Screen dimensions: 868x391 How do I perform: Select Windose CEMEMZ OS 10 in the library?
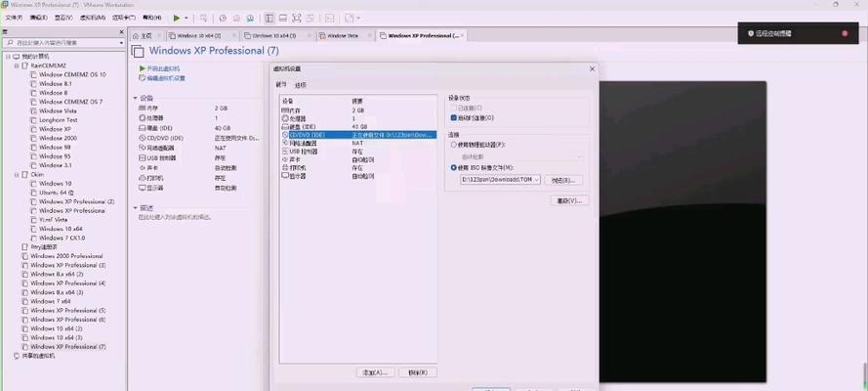coord(72,74)
